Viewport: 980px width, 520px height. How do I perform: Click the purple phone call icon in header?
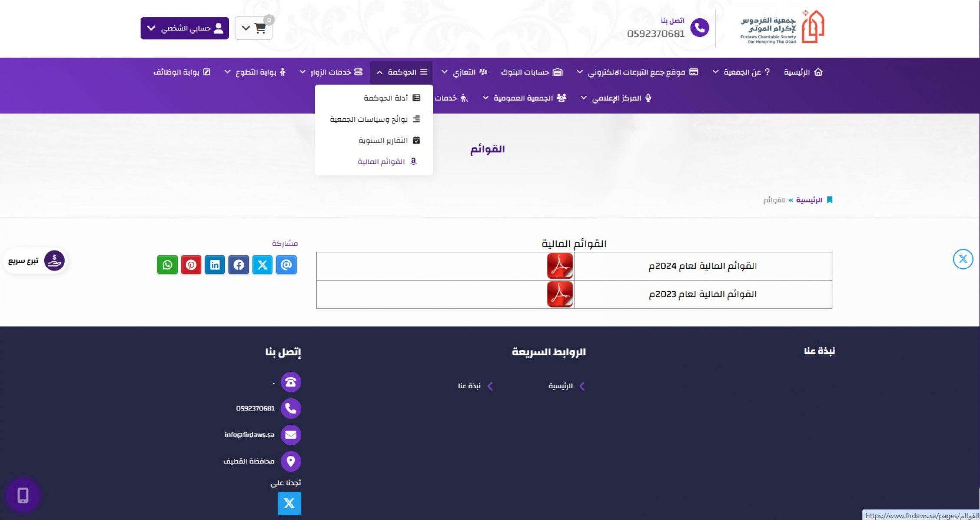coord(699,28)
